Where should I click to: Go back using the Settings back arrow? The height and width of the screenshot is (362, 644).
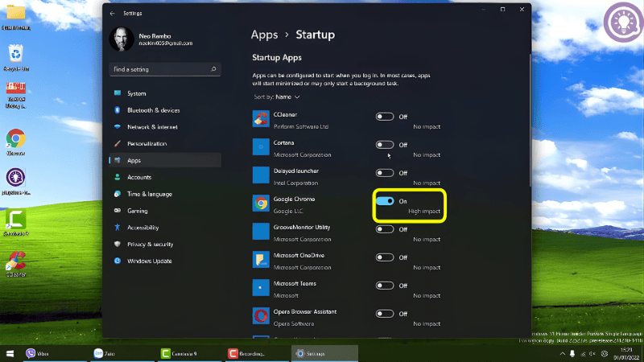tap(112, 14)
